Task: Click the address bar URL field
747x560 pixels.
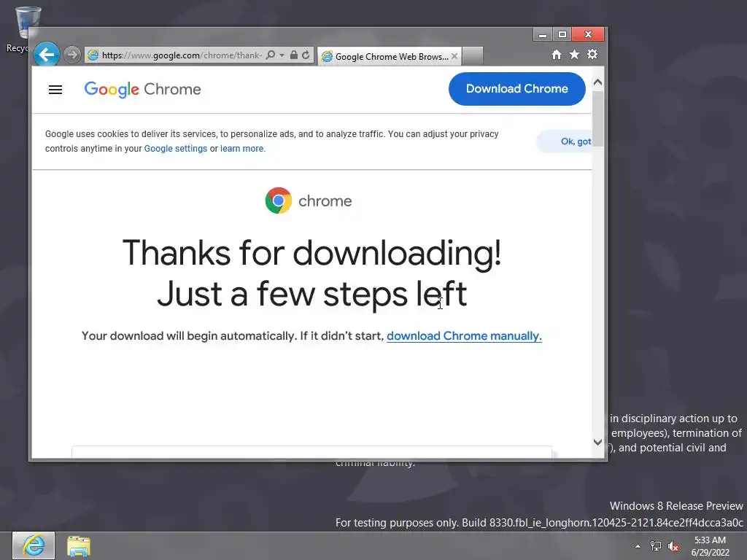Action: pos(182,55)
